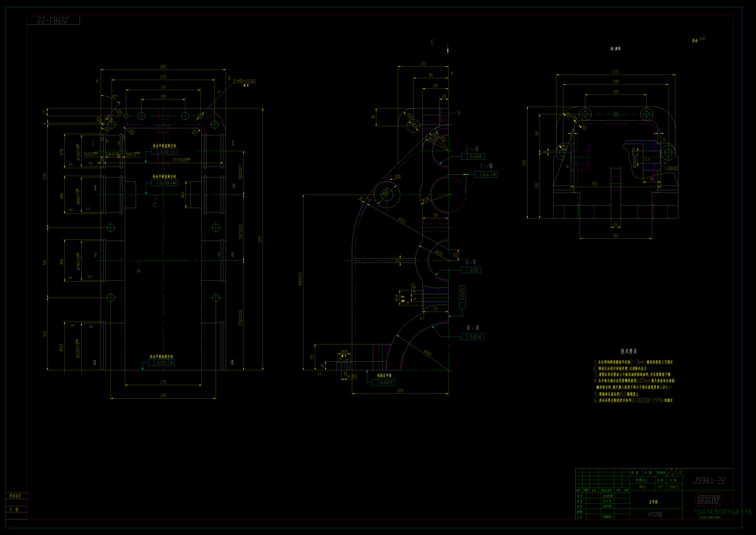Select the 0.014 tolerance frame
The image size is (756, 535).
(472, 337)
